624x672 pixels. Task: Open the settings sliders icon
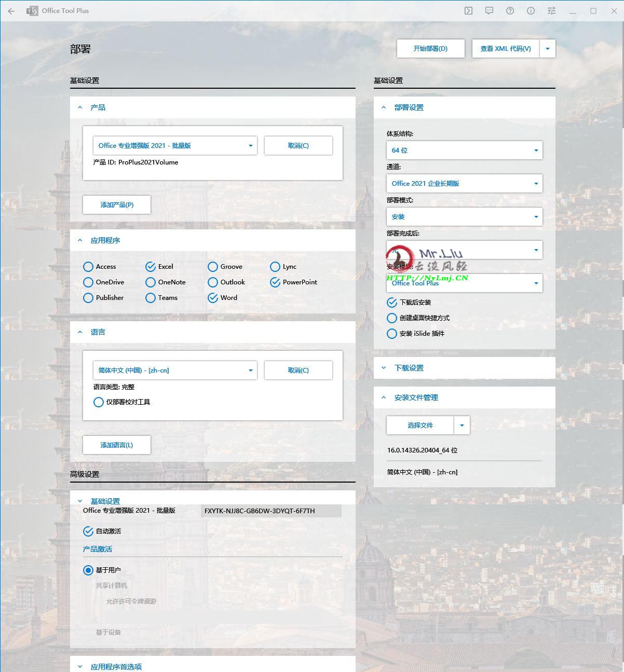(551, 11)
